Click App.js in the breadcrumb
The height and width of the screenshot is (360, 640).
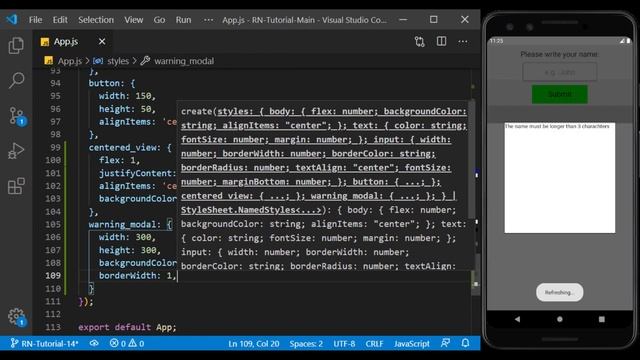pos(69,61)
